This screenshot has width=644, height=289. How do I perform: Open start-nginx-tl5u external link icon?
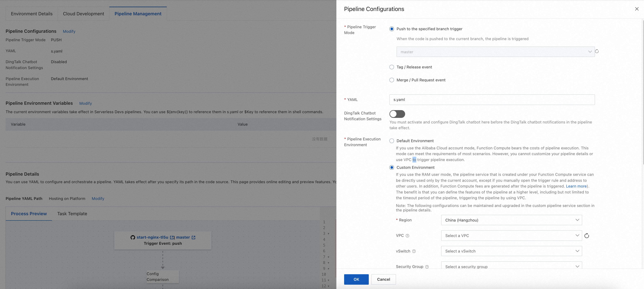(x=172, y=238)
